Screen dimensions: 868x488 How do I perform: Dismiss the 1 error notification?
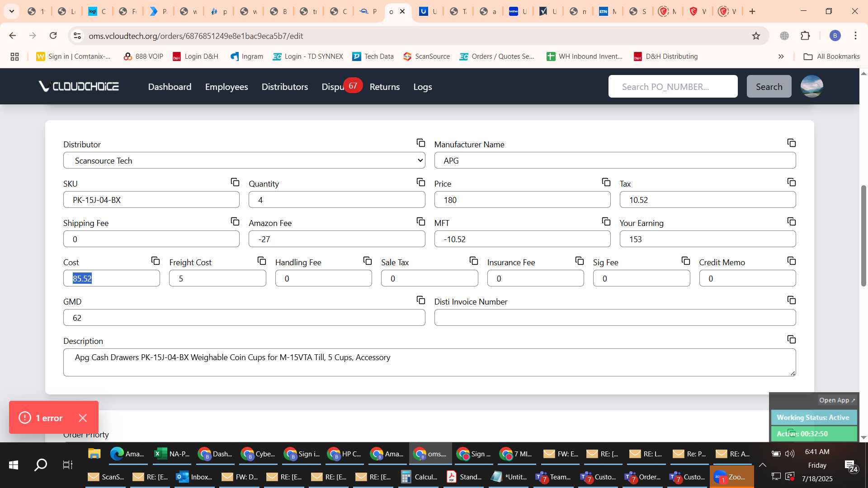click(x=83, y=418)
